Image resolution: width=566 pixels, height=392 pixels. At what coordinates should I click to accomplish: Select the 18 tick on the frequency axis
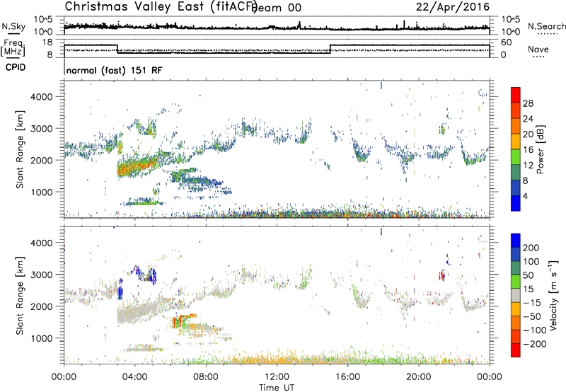pos(49,42)
